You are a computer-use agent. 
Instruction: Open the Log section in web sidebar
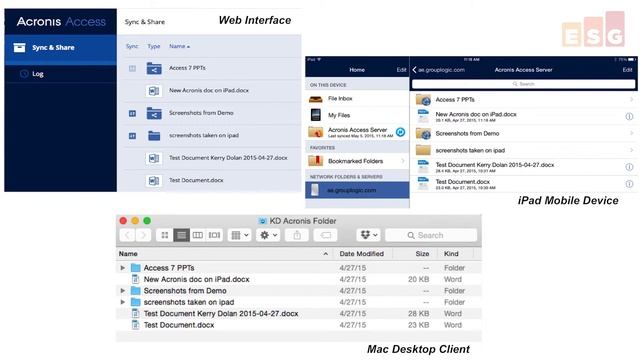pos(60,74)
